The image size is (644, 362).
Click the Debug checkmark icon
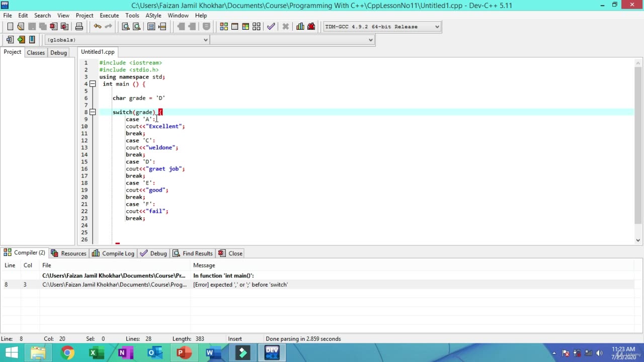(x=271, y=27)
